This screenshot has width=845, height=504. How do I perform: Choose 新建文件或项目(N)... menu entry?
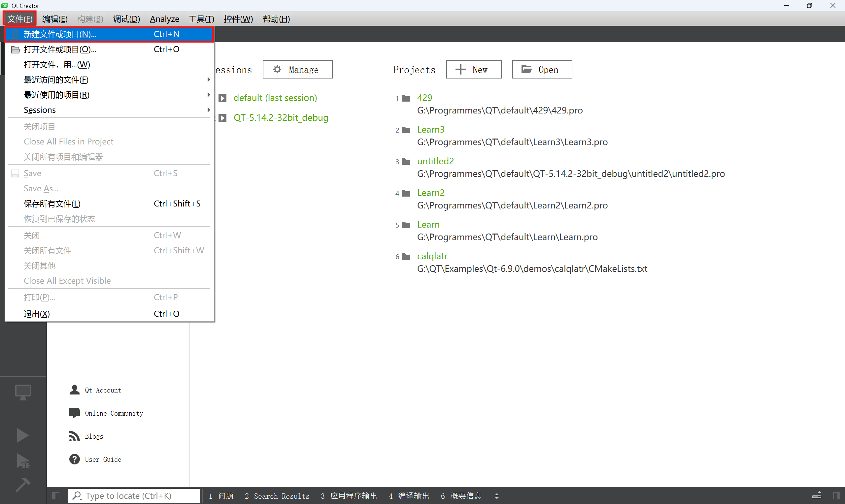point(109,34)
